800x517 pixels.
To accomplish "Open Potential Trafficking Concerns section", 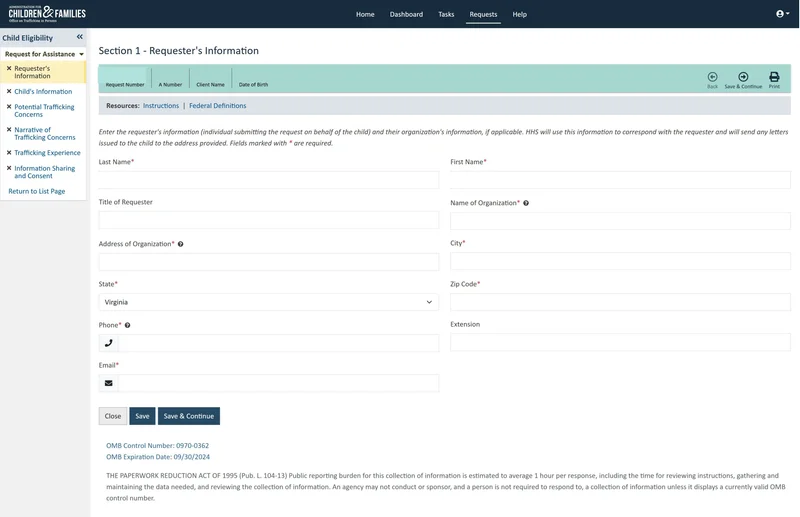I will tap(44, 111).
